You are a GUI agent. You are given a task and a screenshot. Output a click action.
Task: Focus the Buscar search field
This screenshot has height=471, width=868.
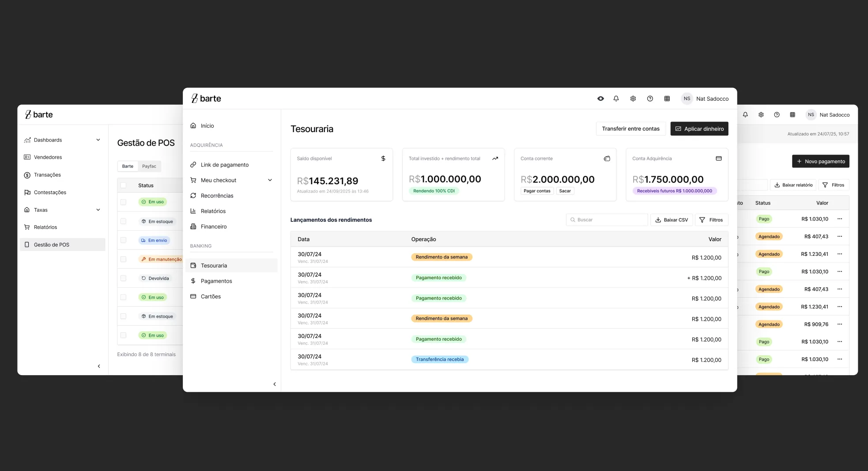pos(607,220)
